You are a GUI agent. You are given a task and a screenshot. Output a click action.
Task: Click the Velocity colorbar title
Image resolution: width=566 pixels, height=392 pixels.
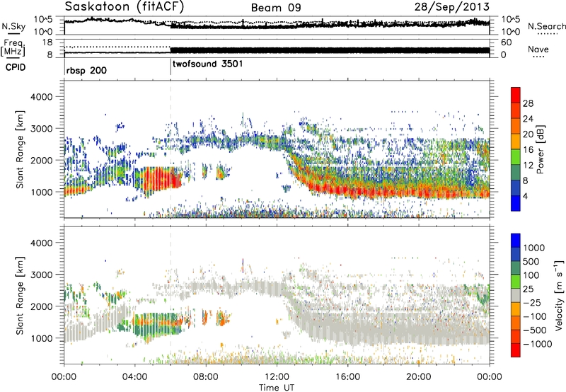pyautogui.click(x=559, y=295)
